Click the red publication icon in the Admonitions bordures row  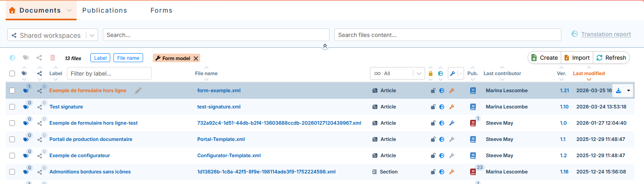pos(473,172)
